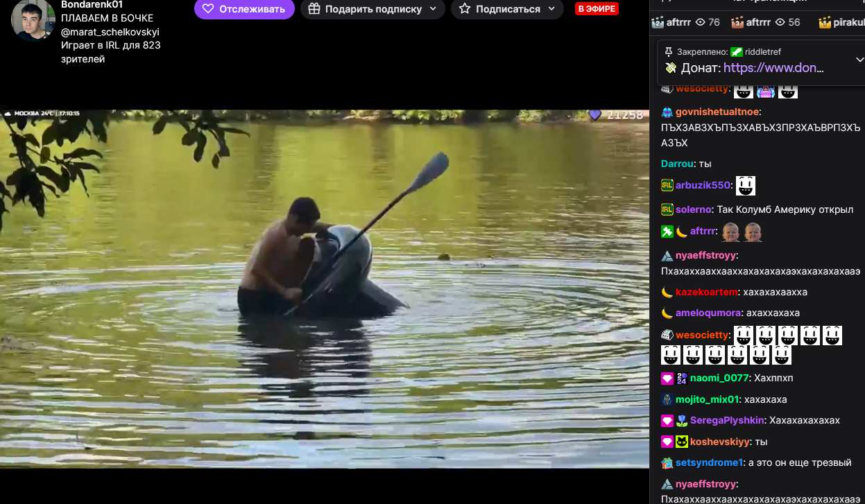Open top gifter pirakul entry
Image resolution: width=865 pixels, height=504 pixels.
(841, 22)
